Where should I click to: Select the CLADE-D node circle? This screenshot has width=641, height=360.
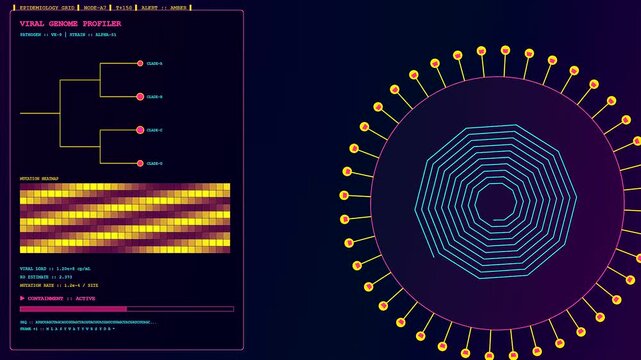point(140,163)
